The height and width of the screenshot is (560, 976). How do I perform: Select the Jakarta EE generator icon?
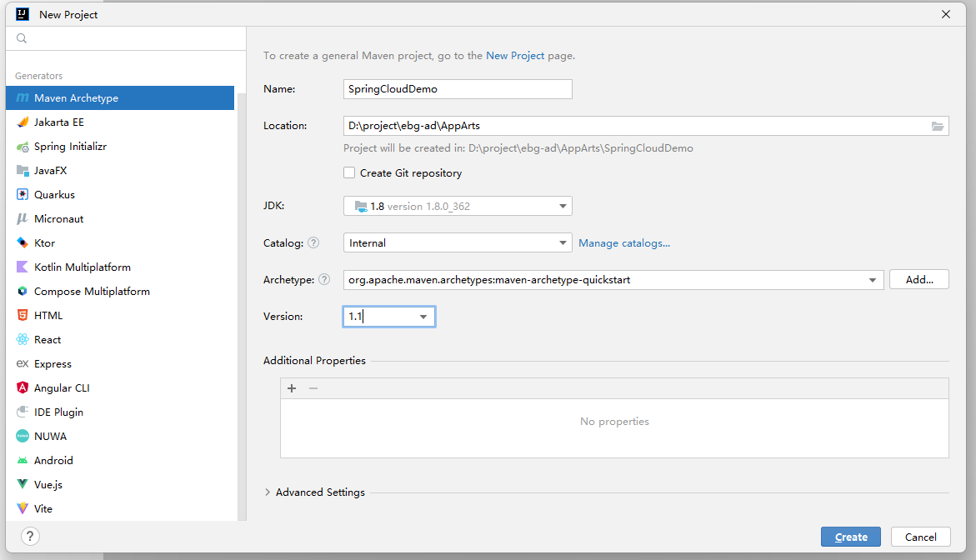point(23,122)
